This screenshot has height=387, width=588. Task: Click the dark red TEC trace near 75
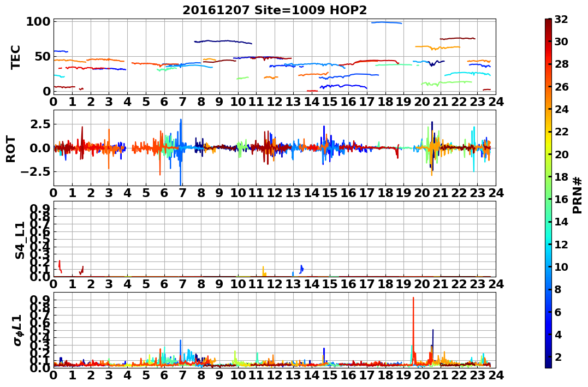(458, 39)
